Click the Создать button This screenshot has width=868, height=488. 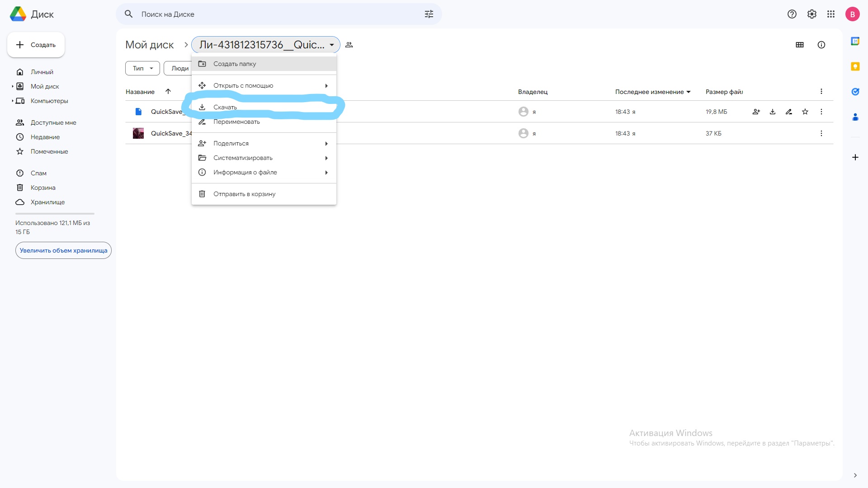click(x=36, y=45)
